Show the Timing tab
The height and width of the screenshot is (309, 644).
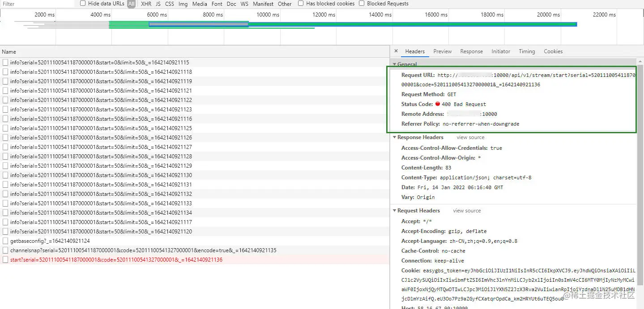[527, 51]
